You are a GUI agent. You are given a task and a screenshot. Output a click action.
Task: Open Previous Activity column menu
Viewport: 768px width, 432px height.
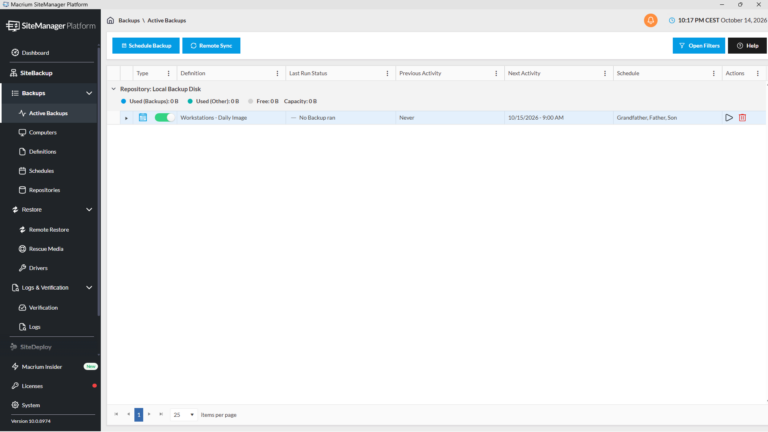[496, 73]
